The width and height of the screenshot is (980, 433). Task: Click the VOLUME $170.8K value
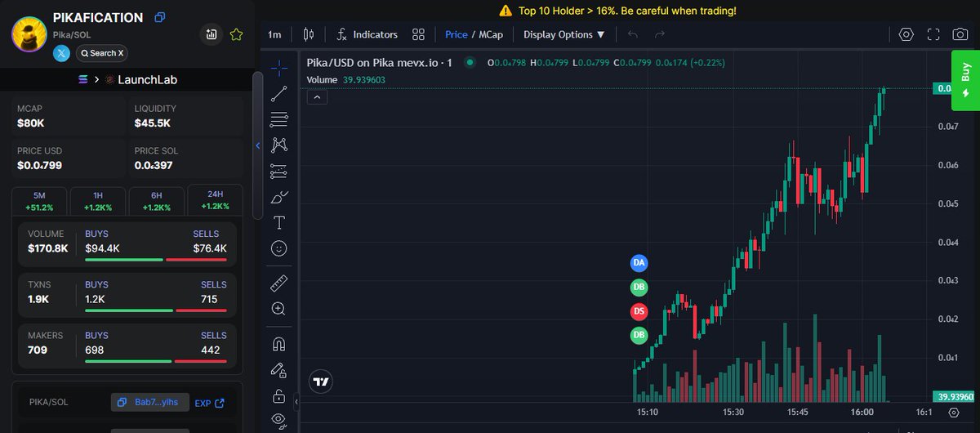pos(48,248)
